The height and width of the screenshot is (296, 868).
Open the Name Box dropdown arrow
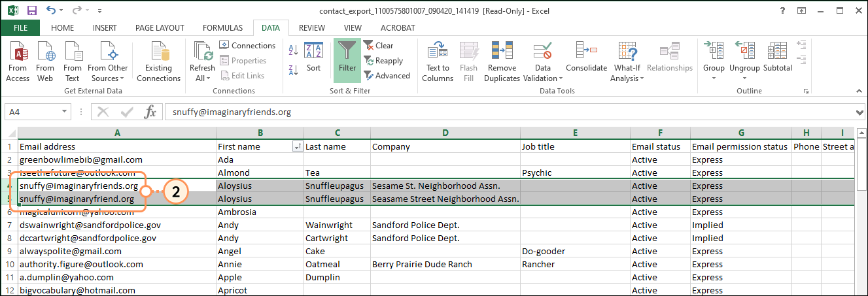pyautogui.click(x=65, y=112)
